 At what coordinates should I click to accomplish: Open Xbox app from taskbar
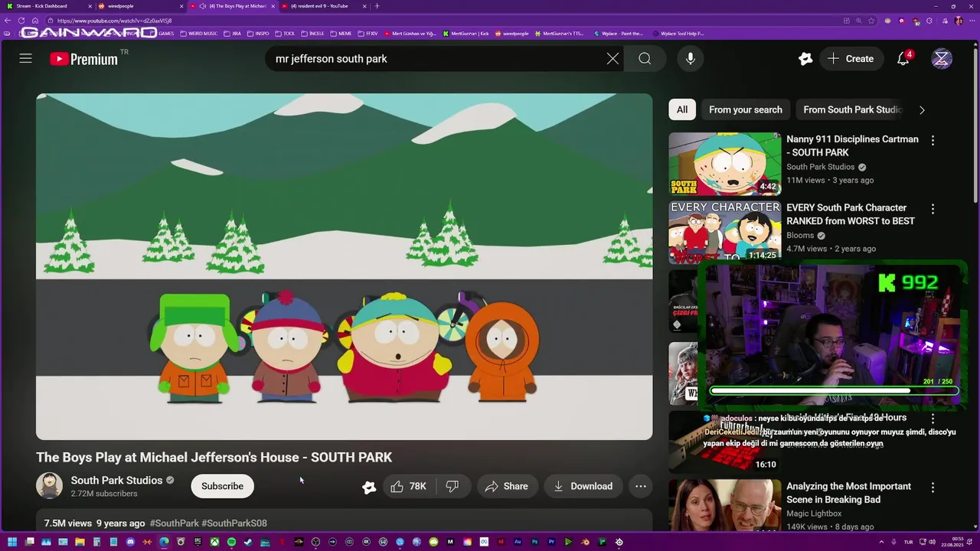pos(214,542)
